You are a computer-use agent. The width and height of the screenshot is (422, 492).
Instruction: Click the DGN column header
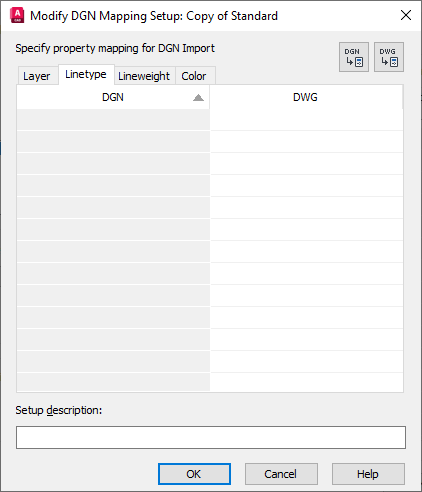(x=113, y=97)
